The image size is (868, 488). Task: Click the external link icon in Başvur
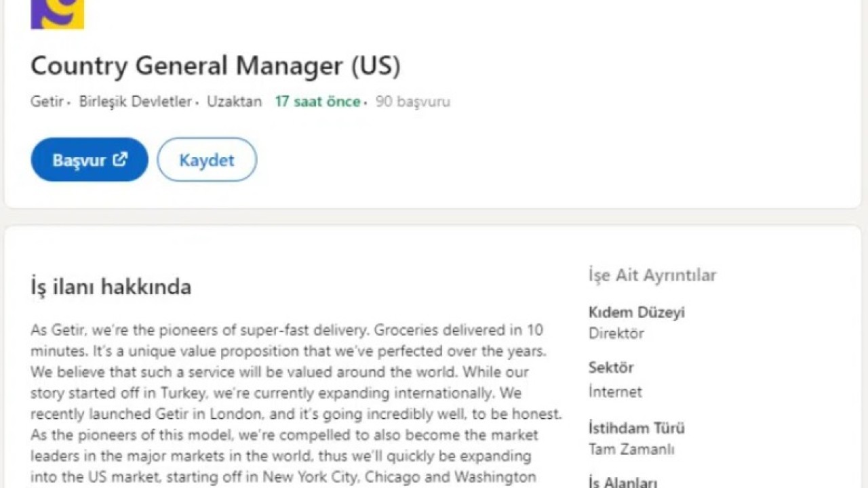tap(120, 159)
